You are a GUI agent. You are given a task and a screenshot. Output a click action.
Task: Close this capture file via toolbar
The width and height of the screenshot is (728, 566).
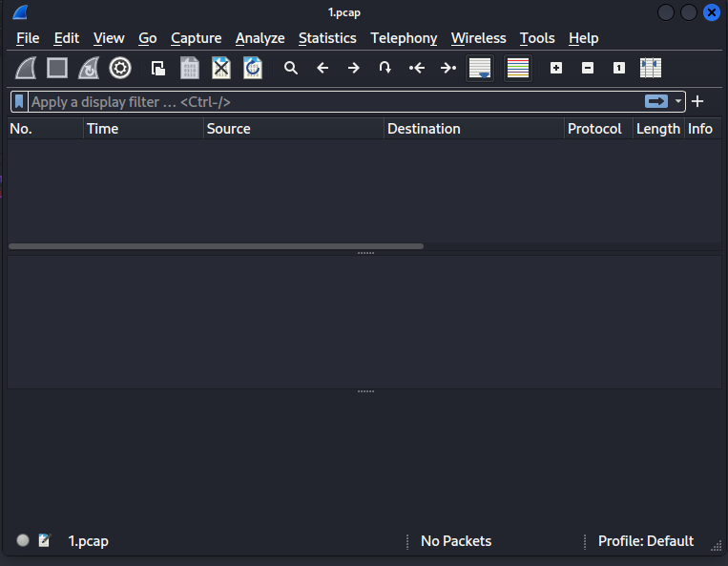coord(221,68)
